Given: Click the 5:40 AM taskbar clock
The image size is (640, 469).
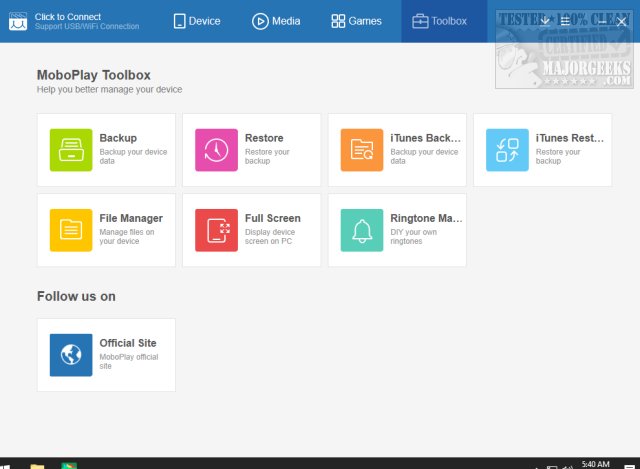Looking at the screenshot, I should click(x=596, y=464).
